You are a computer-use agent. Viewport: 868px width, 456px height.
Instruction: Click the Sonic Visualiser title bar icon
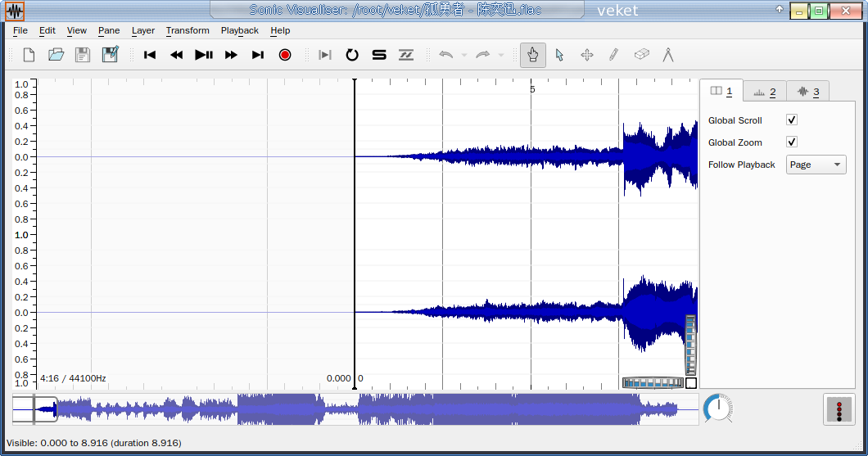[x=15, y=11]
